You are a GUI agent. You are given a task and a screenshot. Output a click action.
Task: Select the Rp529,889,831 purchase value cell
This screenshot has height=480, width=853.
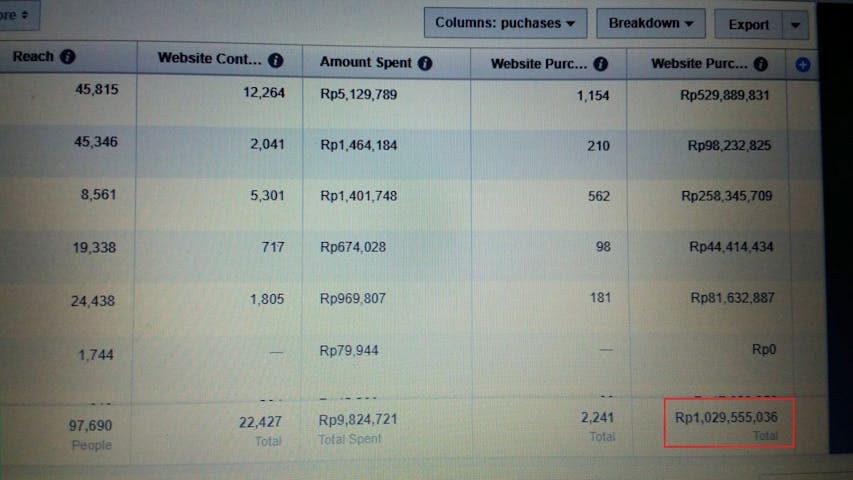[x=724, y=97]
